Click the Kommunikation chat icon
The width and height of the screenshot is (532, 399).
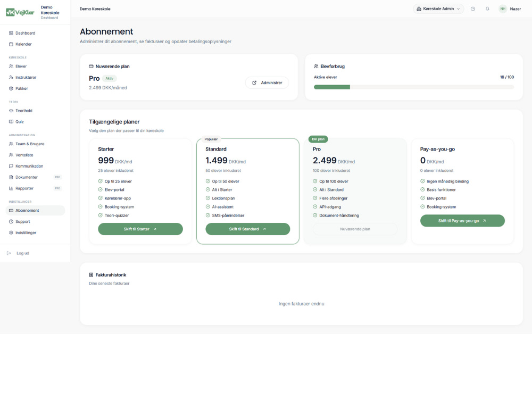(11, 166)
